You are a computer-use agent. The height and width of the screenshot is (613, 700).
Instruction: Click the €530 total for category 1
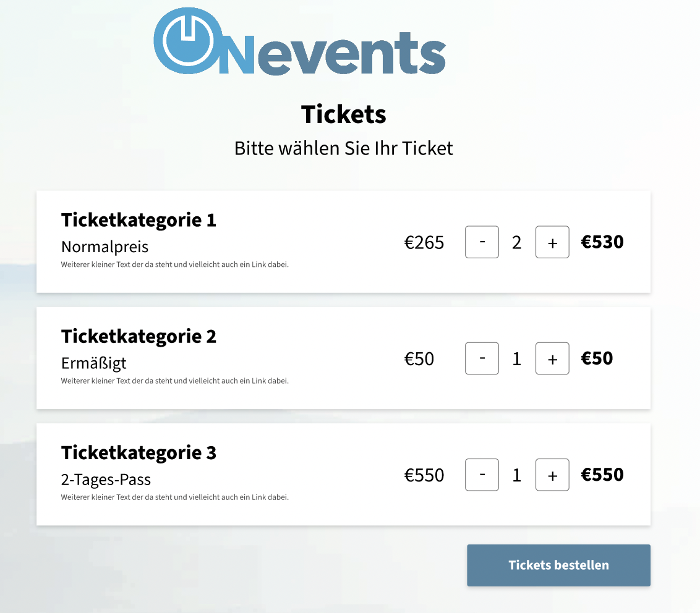click(602, 242)
